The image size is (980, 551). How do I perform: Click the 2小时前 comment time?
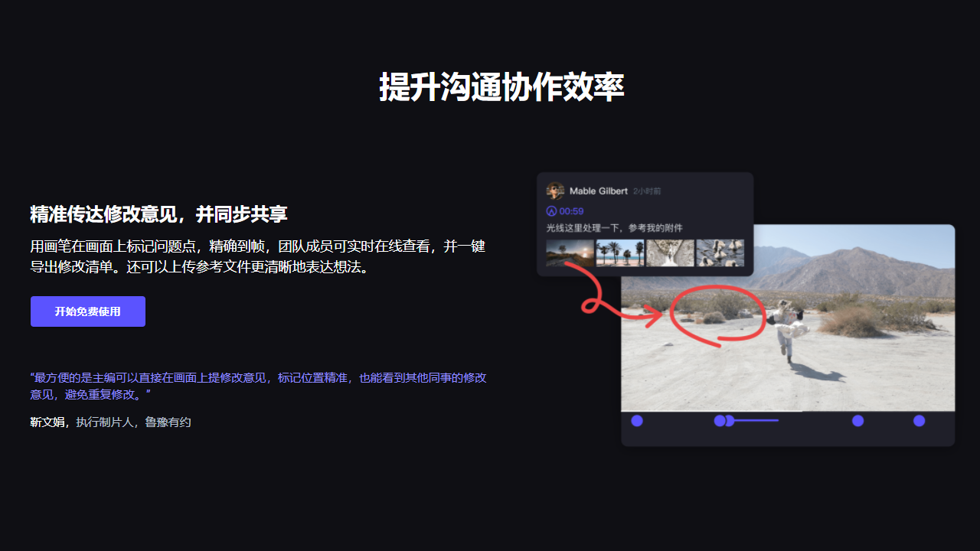coord(647,191)
